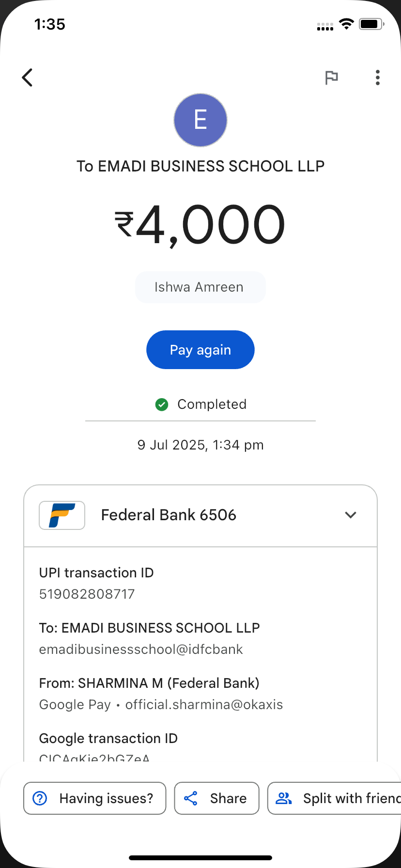Viewport: 401px width, 868px height.
Task: Tap the purple E recipient avatar
Action: 200,120
